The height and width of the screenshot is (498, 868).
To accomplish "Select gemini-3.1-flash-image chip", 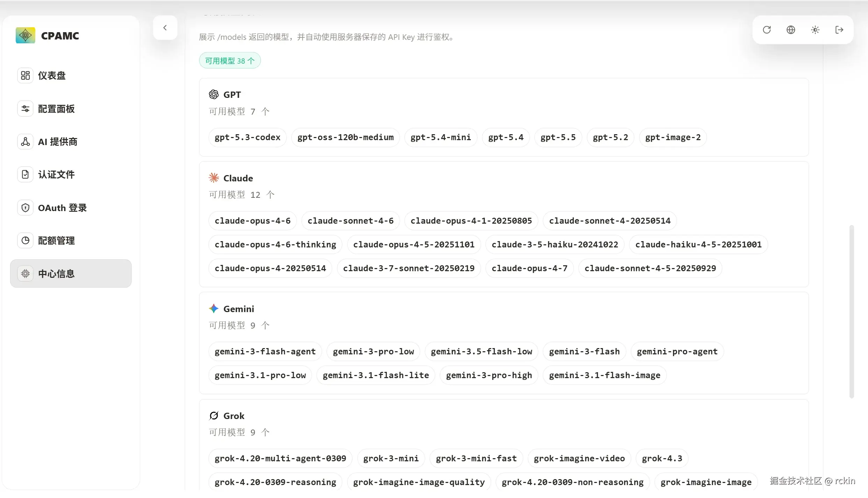I will coord(605,375).
